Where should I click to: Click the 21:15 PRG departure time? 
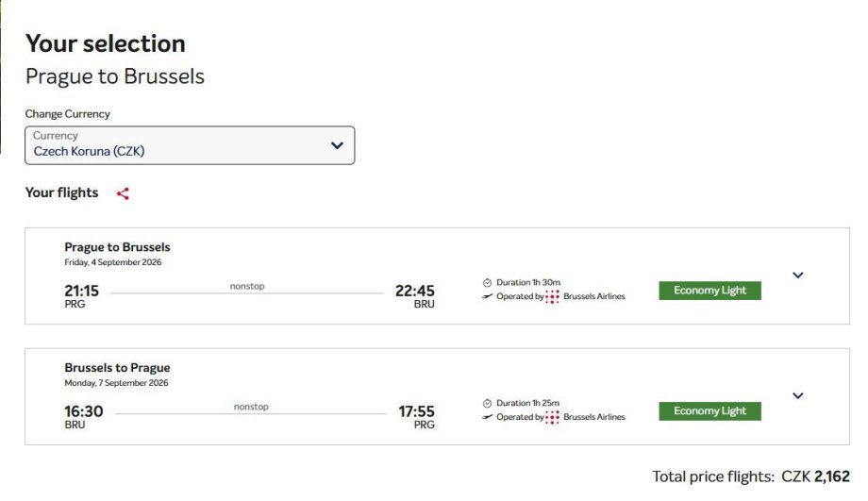pyautogui.click(x=81, y=291)
